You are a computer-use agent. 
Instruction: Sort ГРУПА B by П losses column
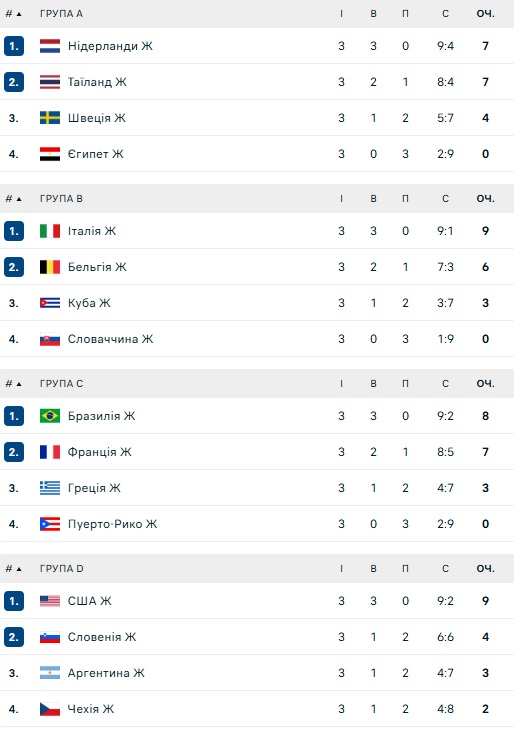[405, 199]
